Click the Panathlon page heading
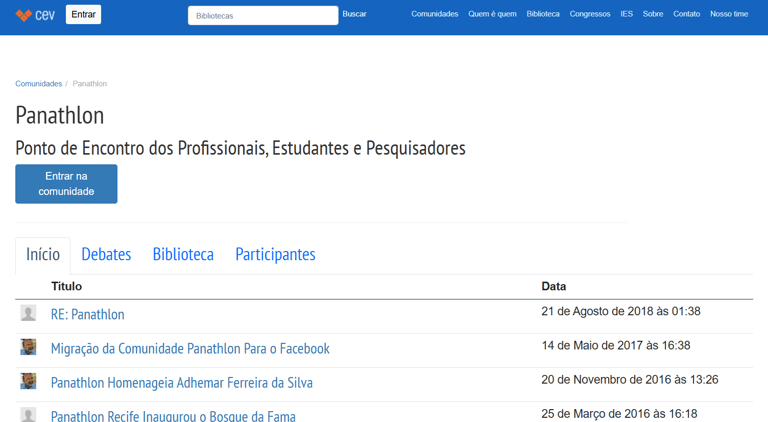 pos(60,116)
